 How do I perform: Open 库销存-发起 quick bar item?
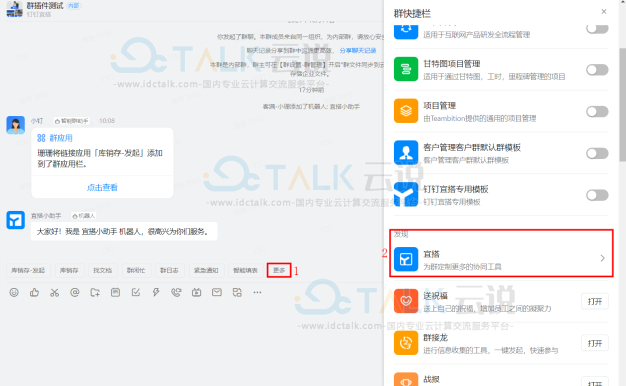tap(28, 270)
